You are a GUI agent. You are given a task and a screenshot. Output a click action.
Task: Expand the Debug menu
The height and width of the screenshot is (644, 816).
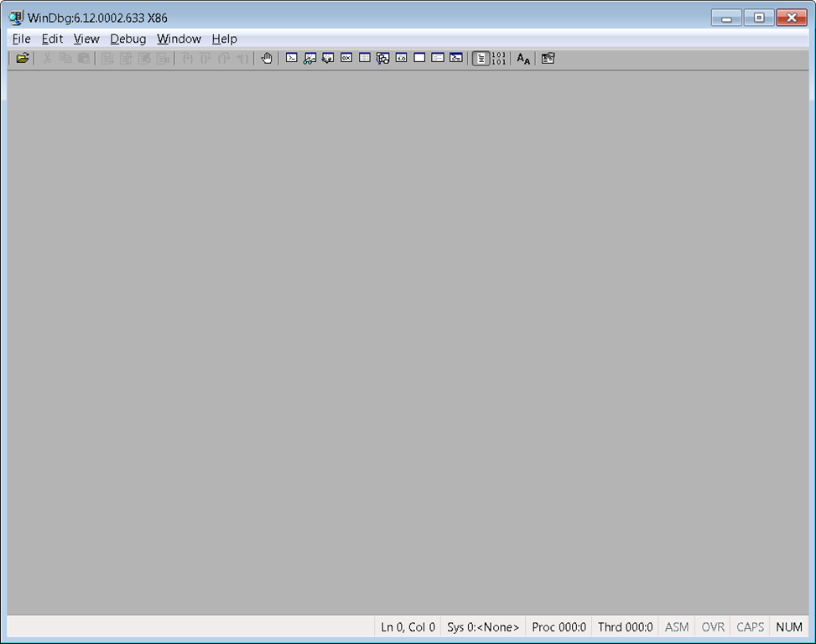127,39
